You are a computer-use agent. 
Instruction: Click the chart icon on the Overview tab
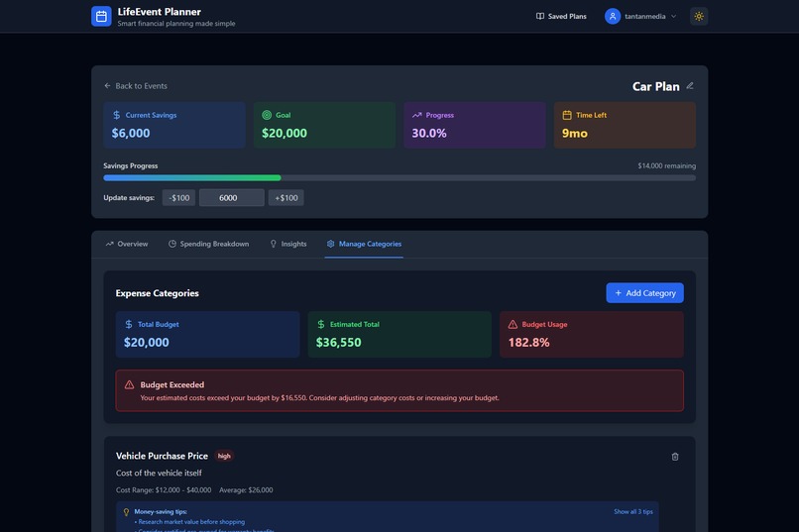tap(110, 244)
